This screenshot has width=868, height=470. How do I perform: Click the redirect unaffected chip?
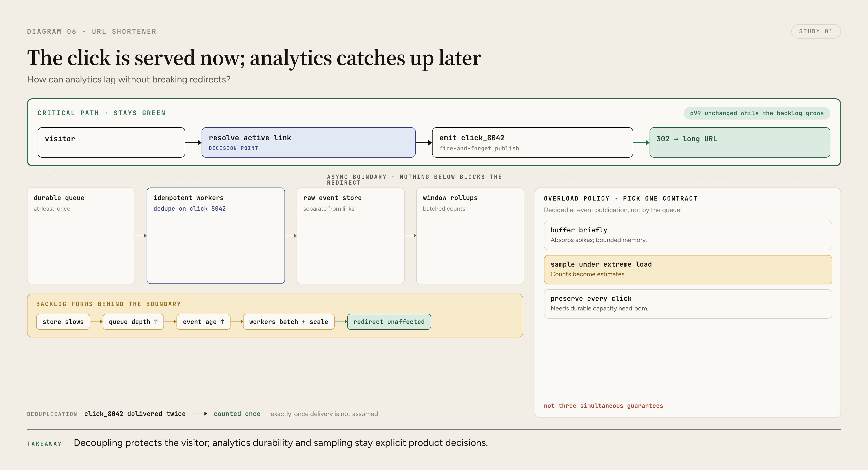click(389, 322)
